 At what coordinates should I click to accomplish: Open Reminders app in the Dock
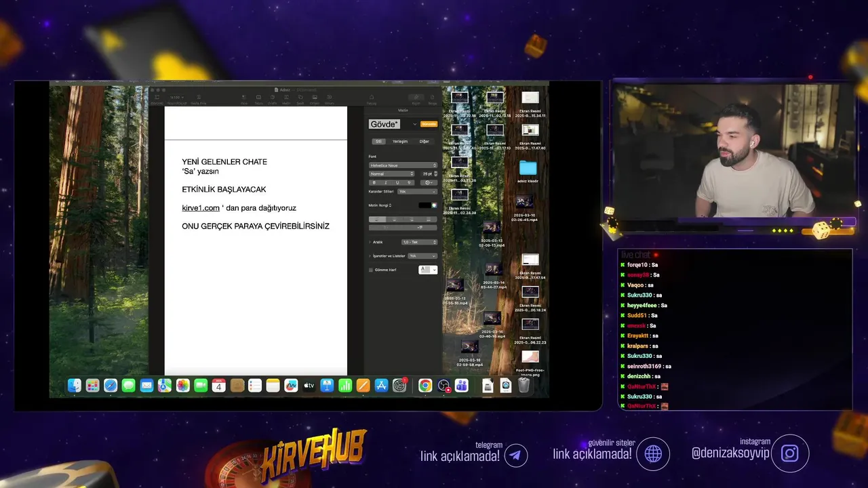[255, 386]
